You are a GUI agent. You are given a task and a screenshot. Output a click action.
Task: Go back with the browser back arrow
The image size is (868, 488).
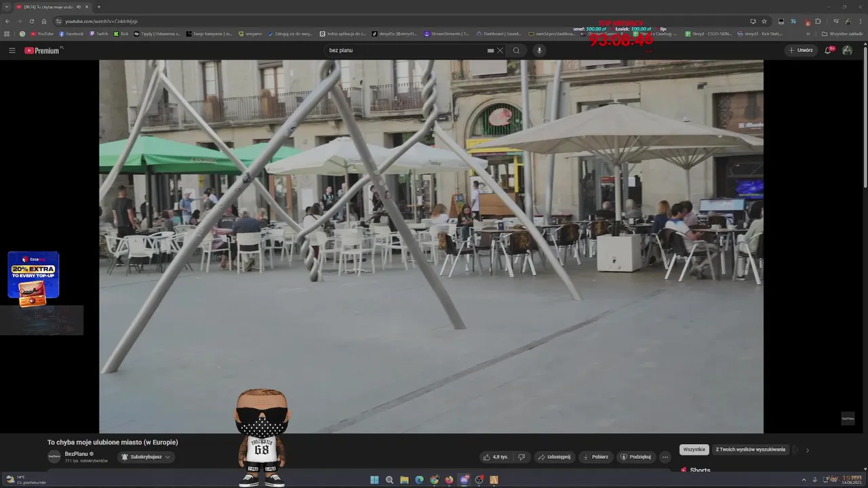coord(7,21)
